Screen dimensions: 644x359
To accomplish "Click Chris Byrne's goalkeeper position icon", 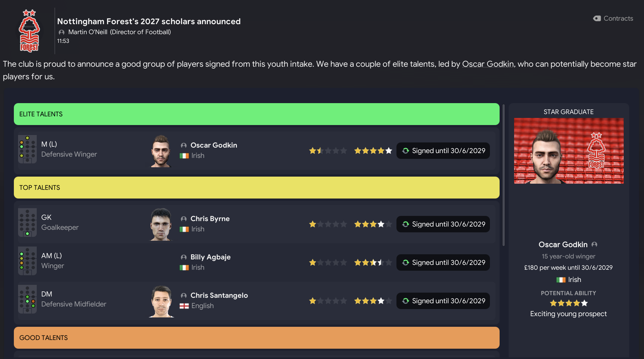I will tap(27, 223).
